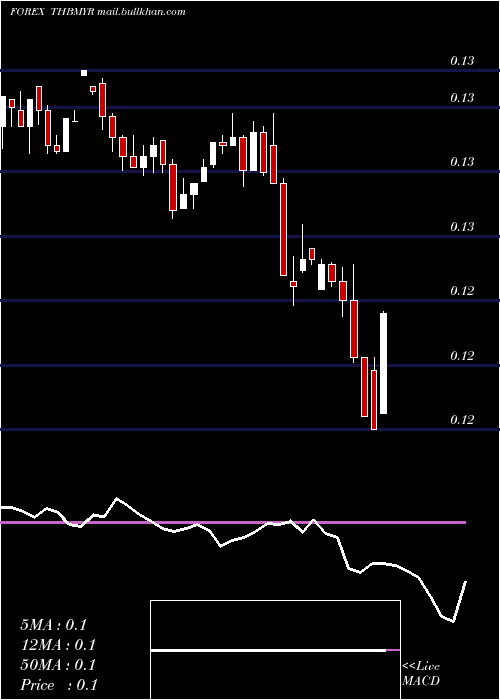Click the purple horizontal indicator baseline
Image resolution: width=500 pixels, height=700 pixels.
(233, 522)
